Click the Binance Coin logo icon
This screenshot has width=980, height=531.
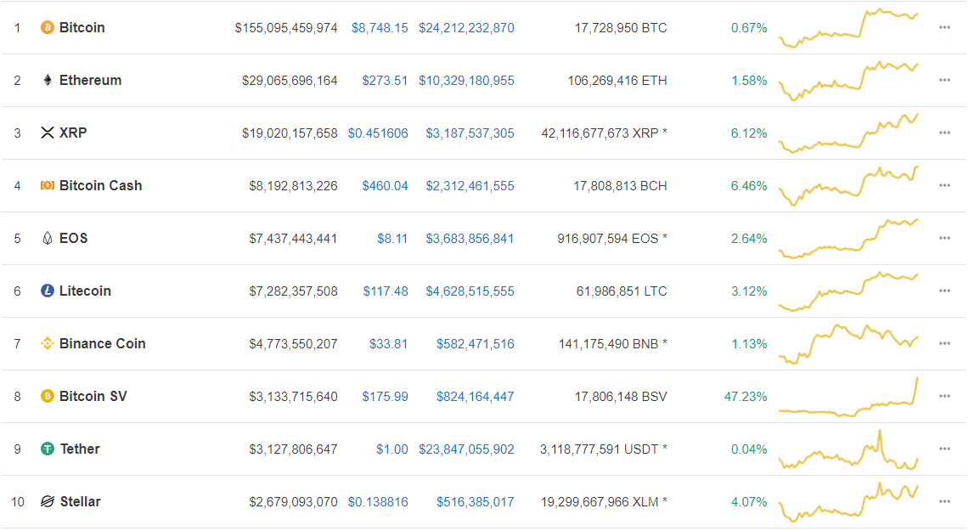coord(48,343)
